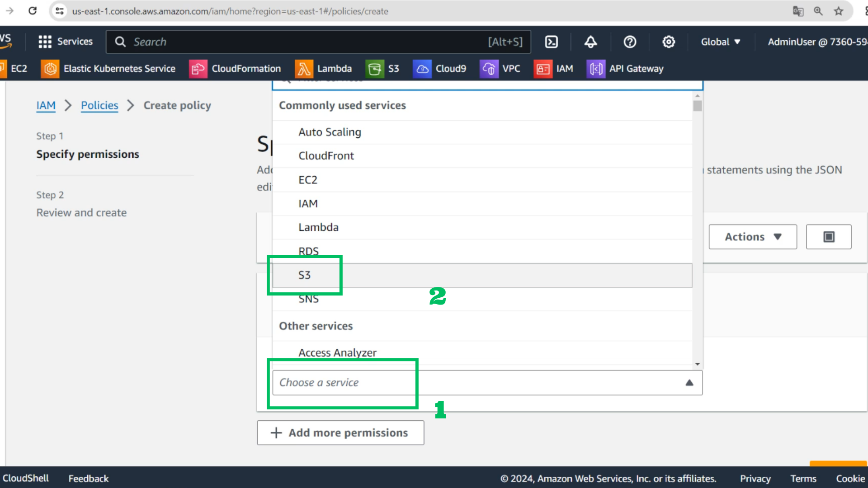Click the service list scrollbar down arrow

[x=698, y=364]
